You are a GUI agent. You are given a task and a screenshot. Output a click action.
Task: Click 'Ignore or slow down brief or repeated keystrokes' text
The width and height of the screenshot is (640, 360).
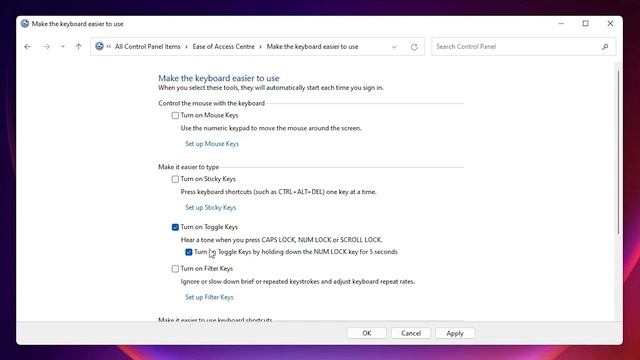pos(298,282)
